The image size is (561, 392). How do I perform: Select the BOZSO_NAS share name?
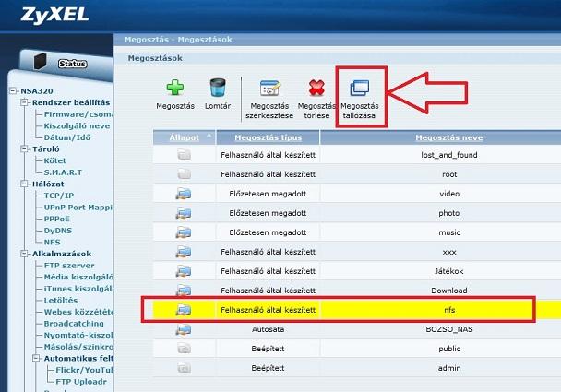[x=449, y=329]
